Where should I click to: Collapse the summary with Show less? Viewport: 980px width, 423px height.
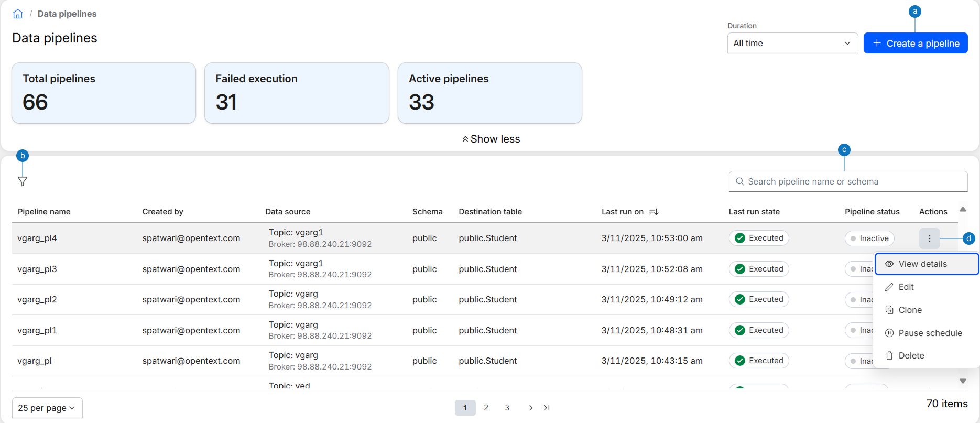click(x=491, y=139)
